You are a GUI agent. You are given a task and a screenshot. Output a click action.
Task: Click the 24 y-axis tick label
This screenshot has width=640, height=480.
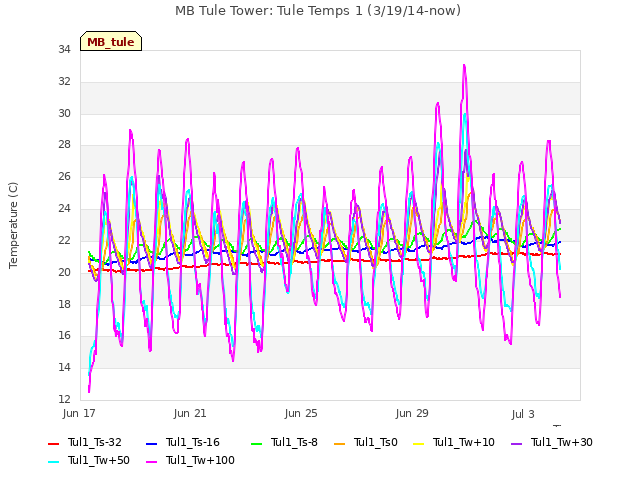click(x=64, y=209)
